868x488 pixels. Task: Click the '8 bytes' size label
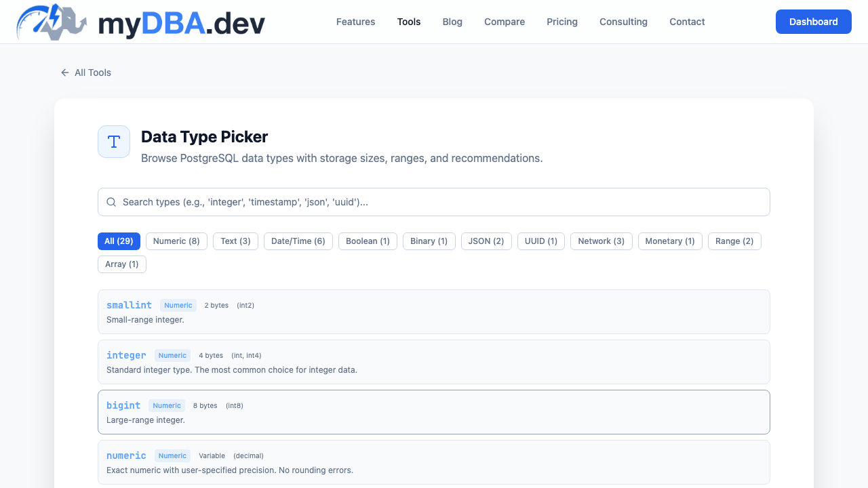205,405
